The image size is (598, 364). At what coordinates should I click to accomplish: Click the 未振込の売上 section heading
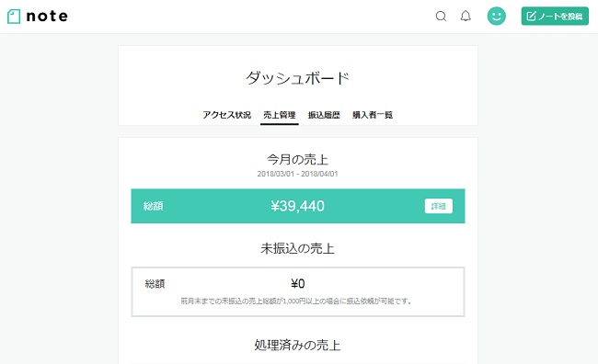(x=297, y=248)
